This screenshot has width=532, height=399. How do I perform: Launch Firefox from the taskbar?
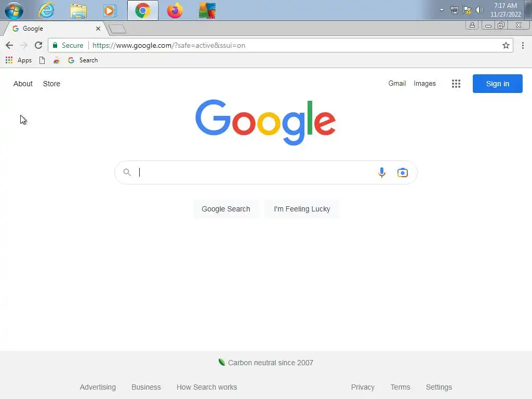point(175,10)
